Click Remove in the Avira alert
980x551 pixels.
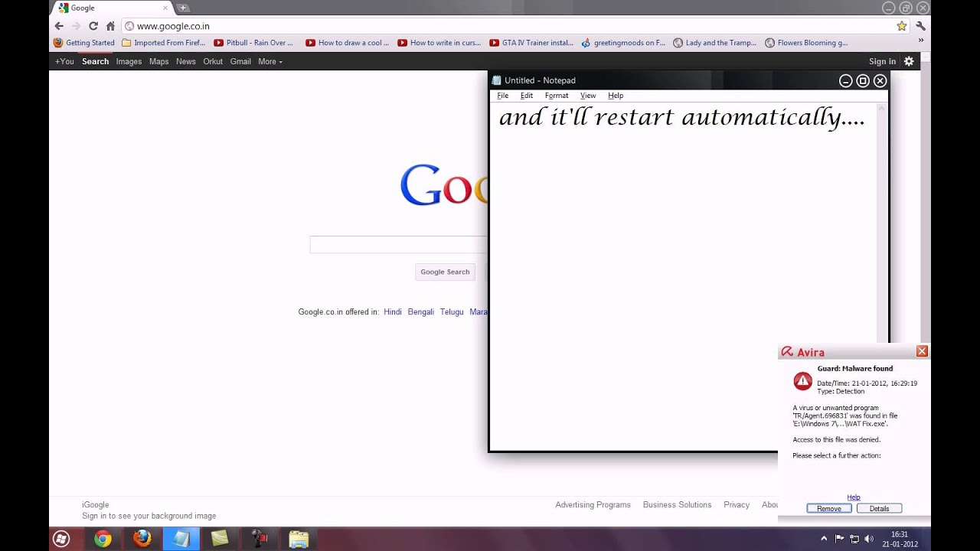828,508
